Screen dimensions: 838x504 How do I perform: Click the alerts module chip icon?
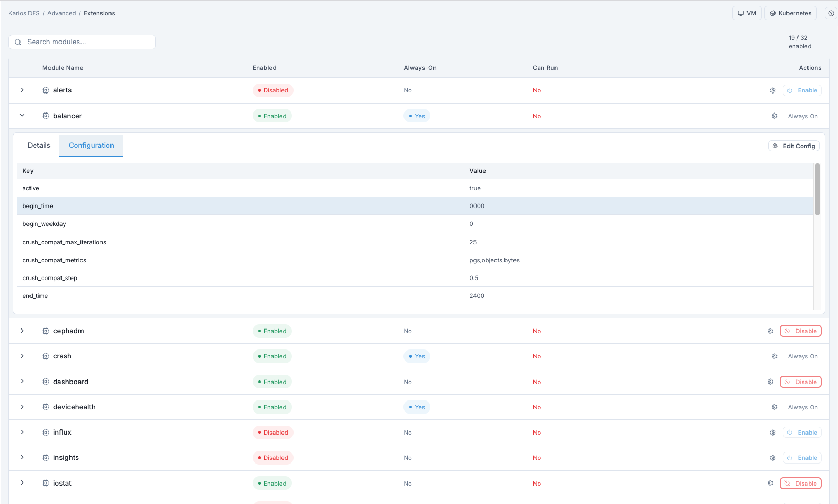click(x=46, y=90)
